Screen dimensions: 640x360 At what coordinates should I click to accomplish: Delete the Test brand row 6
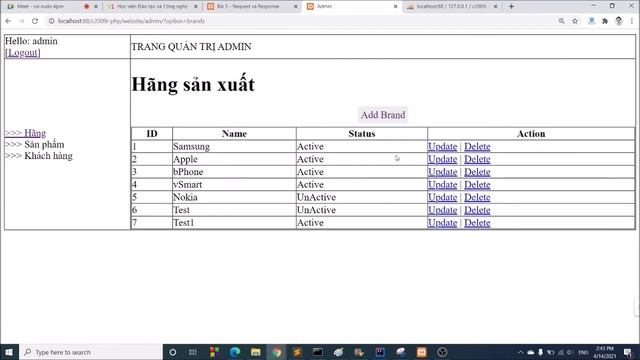click(x=477, y=210)
